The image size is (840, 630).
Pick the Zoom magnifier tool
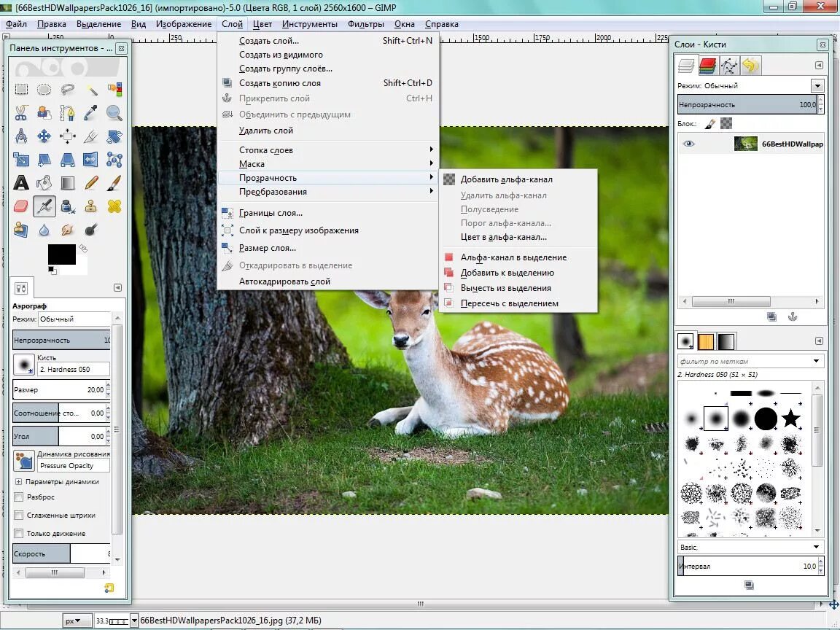pyautogui.click(x=114, y=112)
